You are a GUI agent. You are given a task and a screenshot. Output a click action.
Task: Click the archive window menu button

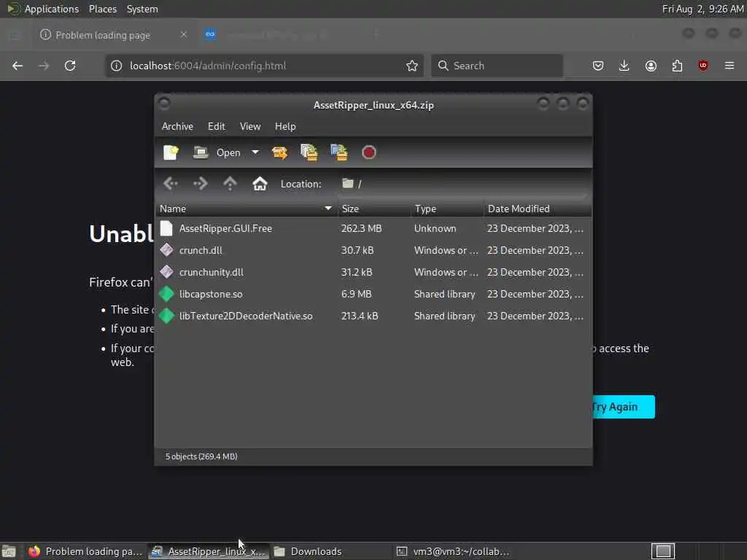(x=164, y=104)
